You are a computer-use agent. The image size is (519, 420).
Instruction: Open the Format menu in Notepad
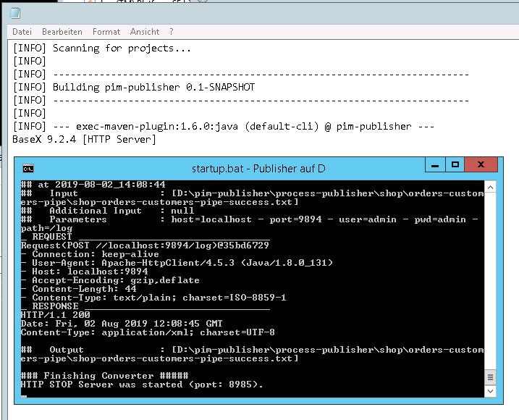click(106, 32)
